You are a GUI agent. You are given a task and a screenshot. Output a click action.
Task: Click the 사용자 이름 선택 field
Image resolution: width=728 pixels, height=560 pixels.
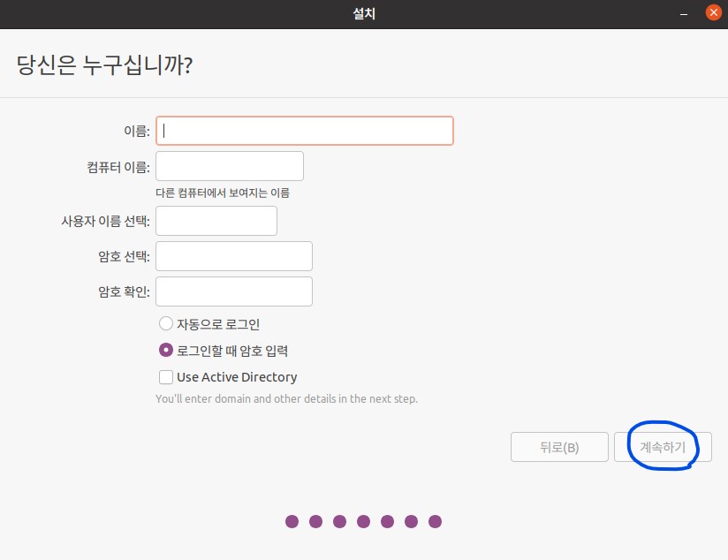[216, 221]
